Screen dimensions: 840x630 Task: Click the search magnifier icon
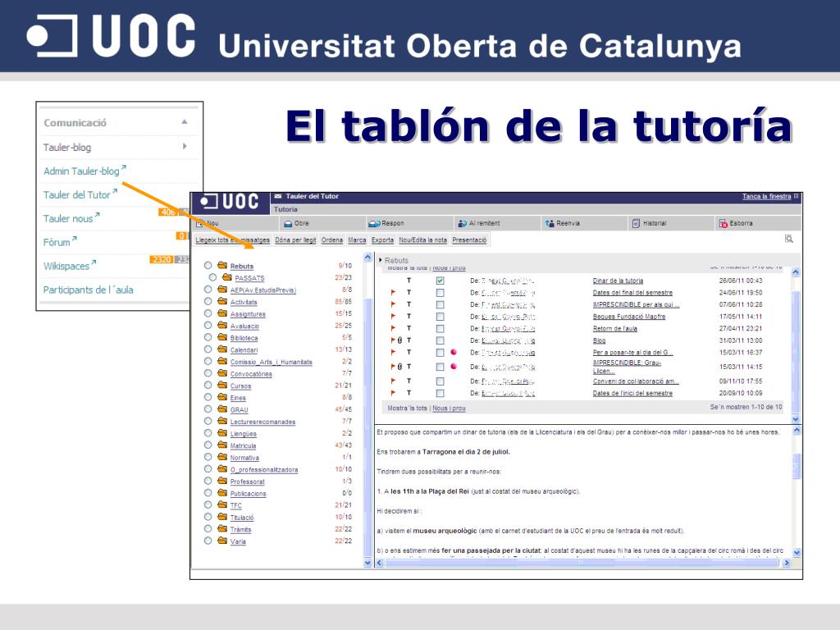point(788,239)
